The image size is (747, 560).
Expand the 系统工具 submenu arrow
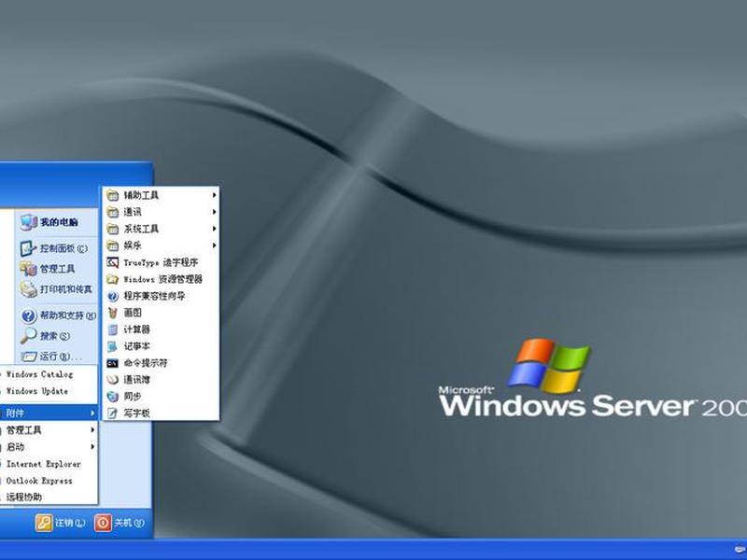pos(215,229)
